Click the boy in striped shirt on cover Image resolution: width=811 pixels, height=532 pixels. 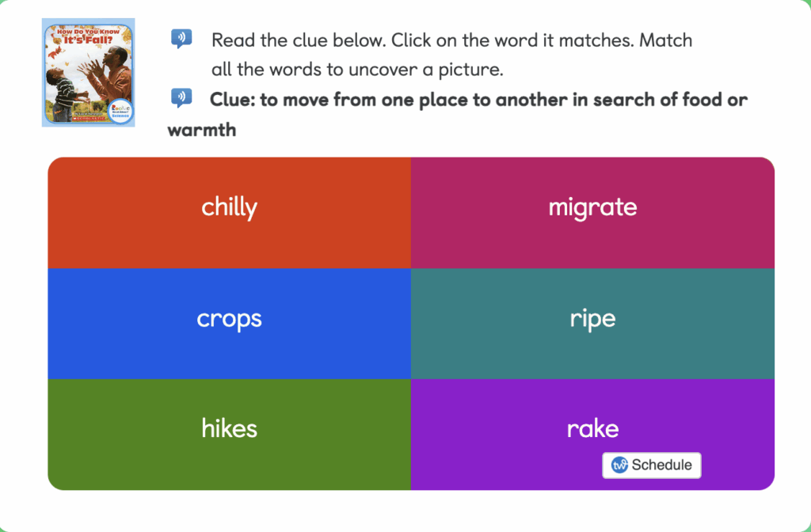(65, 89)
